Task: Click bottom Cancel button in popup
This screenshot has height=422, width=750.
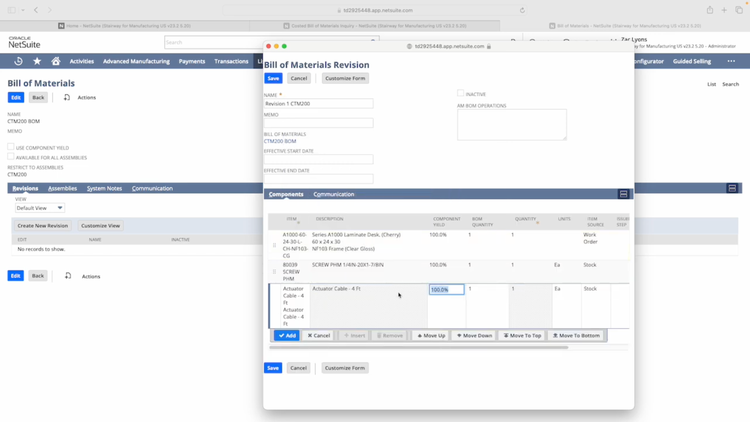Action: pyautogui.click(x=298, y=368)
